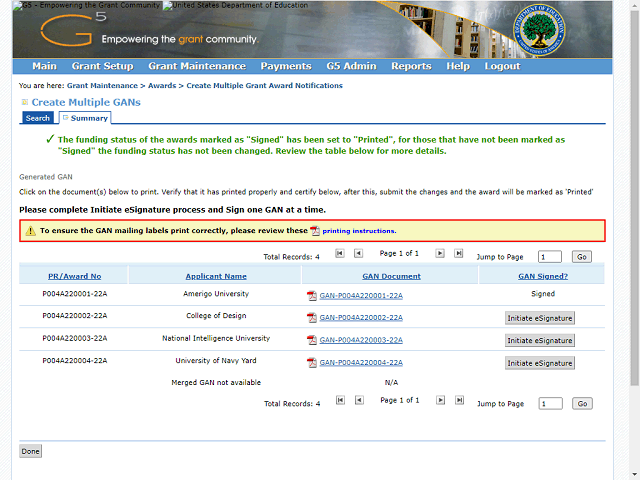Click the bottom pager Go button
Viewport: 640px width, 480px height.
point(582,404)
